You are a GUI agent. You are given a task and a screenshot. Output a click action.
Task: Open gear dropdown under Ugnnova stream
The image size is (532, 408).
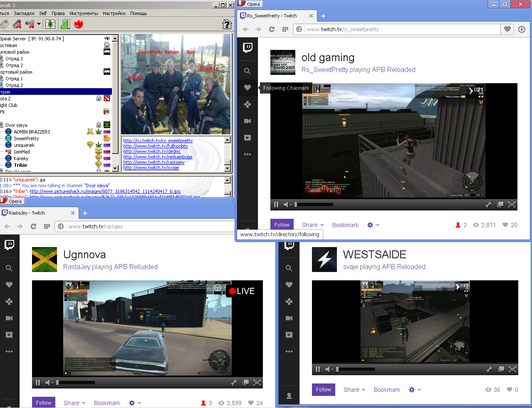click(135, 403)
